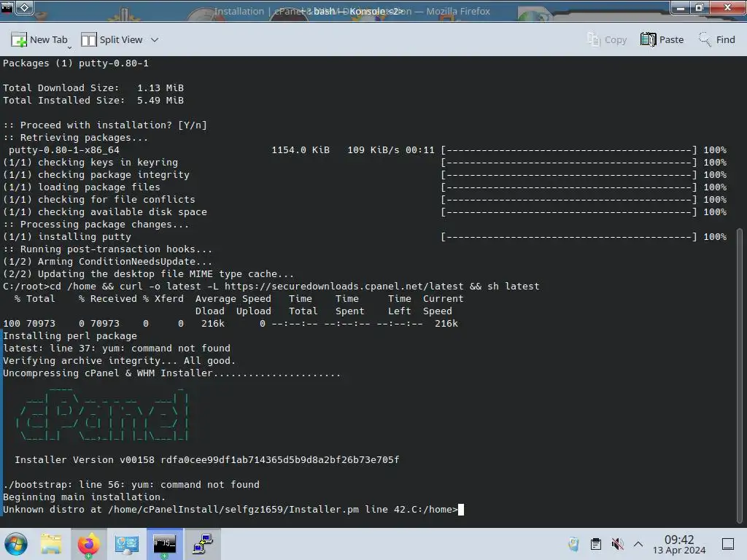This screenshot has height=560, width=747.
Task: Click '(1/1) checking keys in keyring' line
Action: 365,163
